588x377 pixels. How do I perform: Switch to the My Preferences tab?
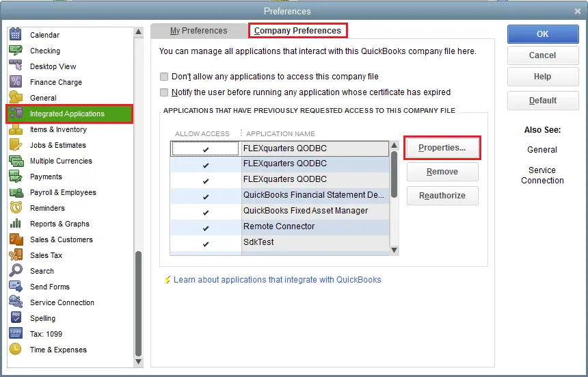(x=198, y=30)
